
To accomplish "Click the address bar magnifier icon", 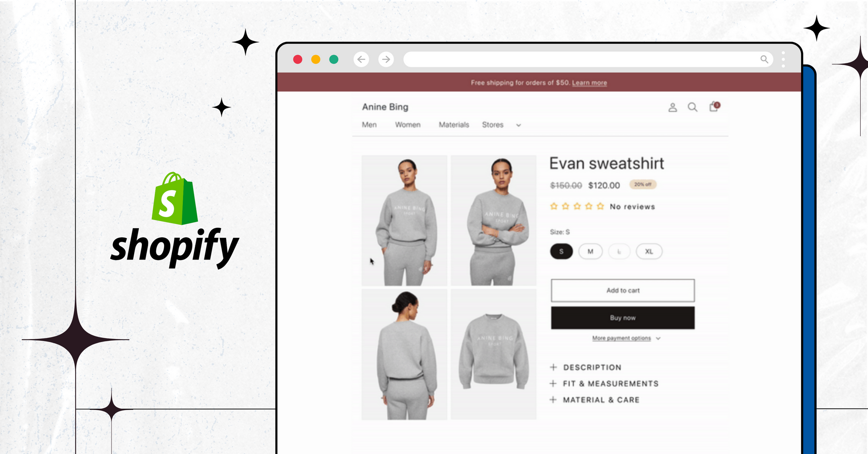I will pyautogui.click(x=764, y=59).
